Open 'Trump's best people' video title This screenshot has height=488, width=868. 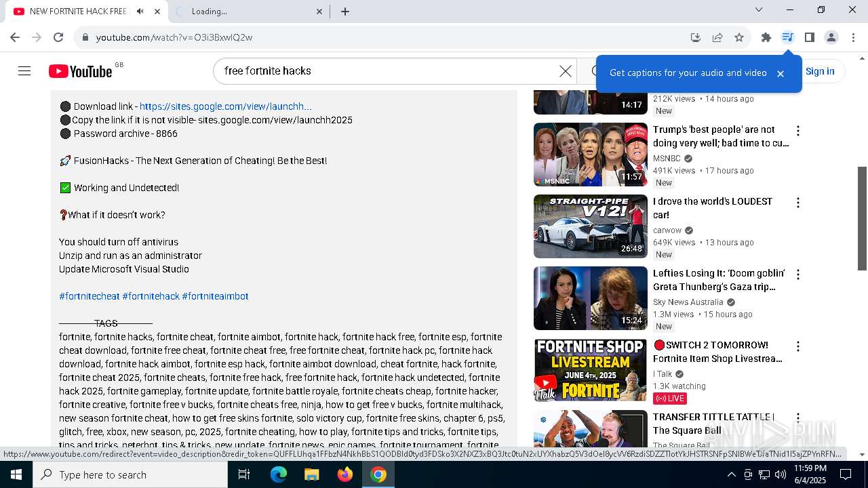tap(720, 136)
